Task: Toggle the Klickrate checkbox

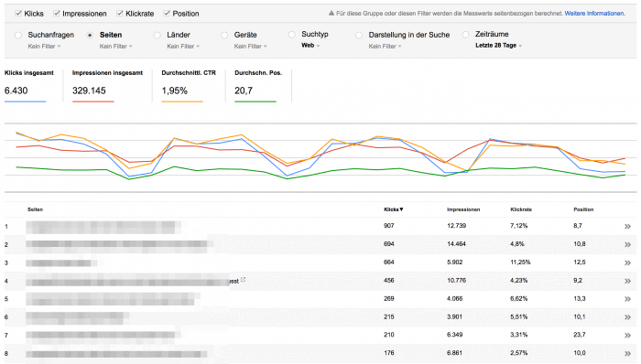Action: coord(119,14)
